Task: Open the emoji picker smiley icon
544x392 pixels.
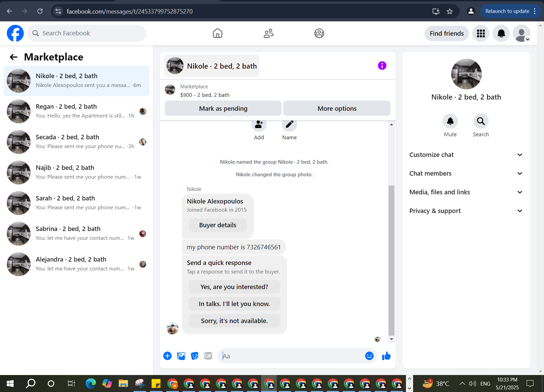Action: click(x=369, y=356)
